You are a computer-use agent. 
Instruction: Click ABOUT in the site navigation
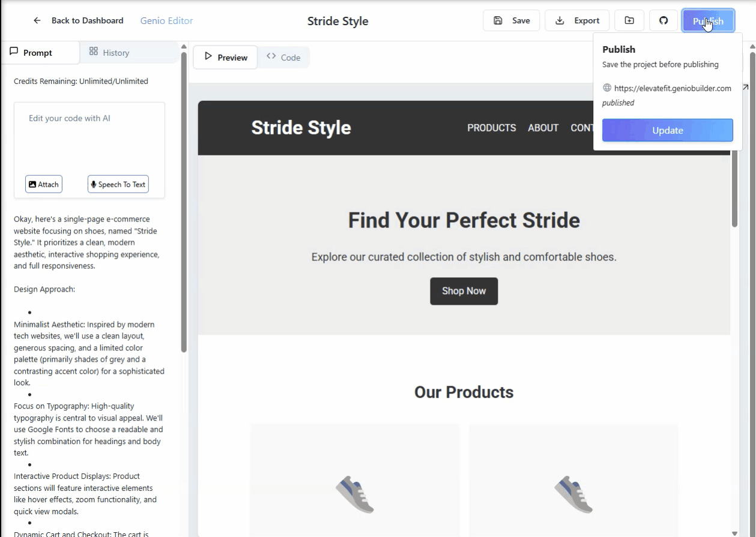tap(543, 128)
